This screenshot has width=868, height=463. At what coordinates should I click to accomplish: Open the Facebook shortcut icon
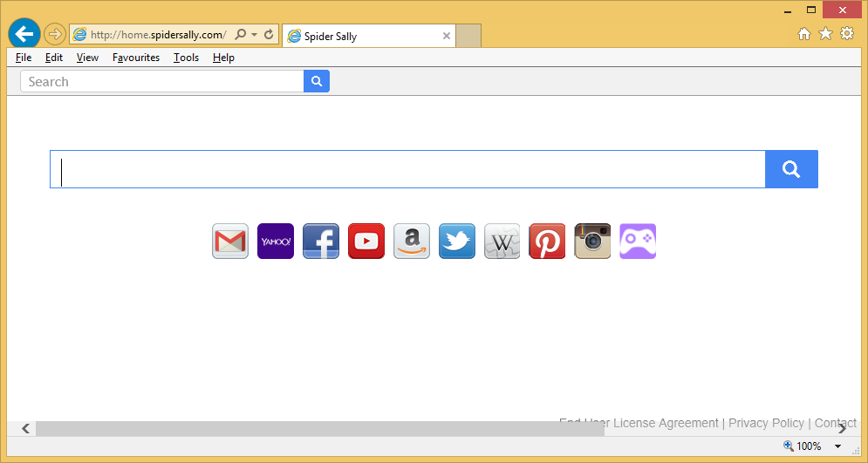pyautogui.click(x=321, y=242)
